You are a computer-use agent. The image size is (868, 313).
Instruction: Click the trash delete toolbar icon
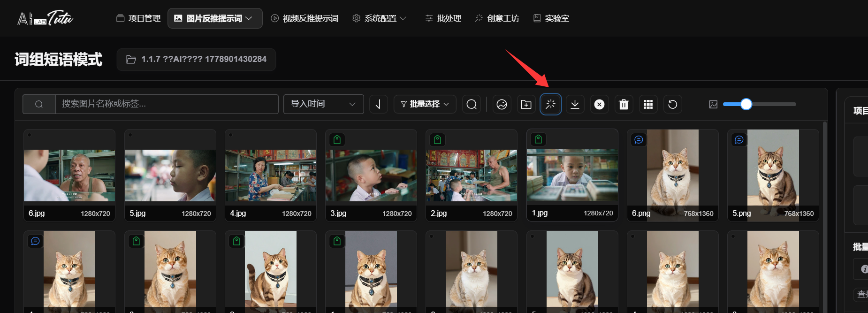tap(624, 104)
